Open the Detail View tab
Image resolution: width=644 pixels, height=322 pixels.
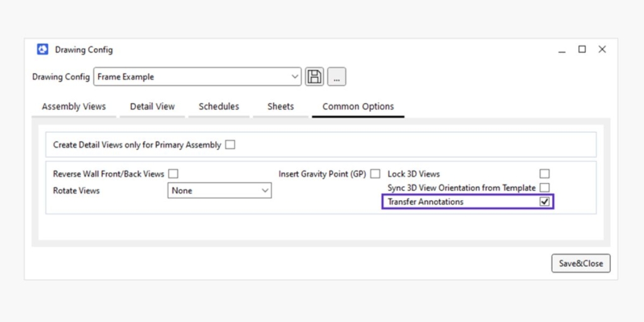pyautogui.click(x=152, y=107)
